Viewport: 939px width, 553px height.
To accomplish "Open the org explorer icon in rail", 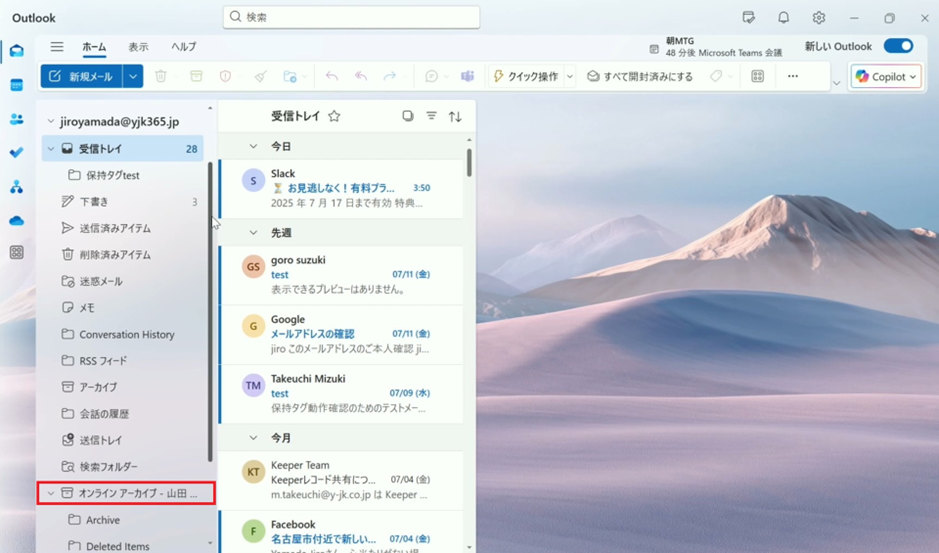I will 17,188.
